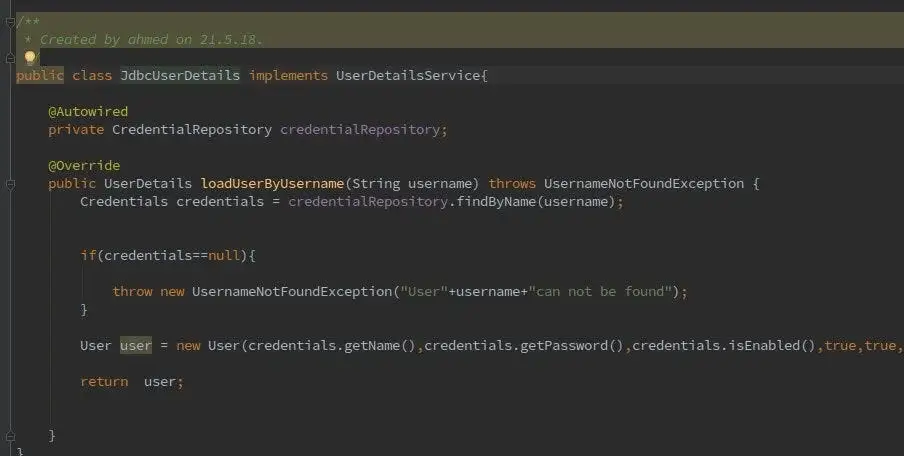Click the @Override annotation
The width and height of the screenshot is (904, 456).
84,165
